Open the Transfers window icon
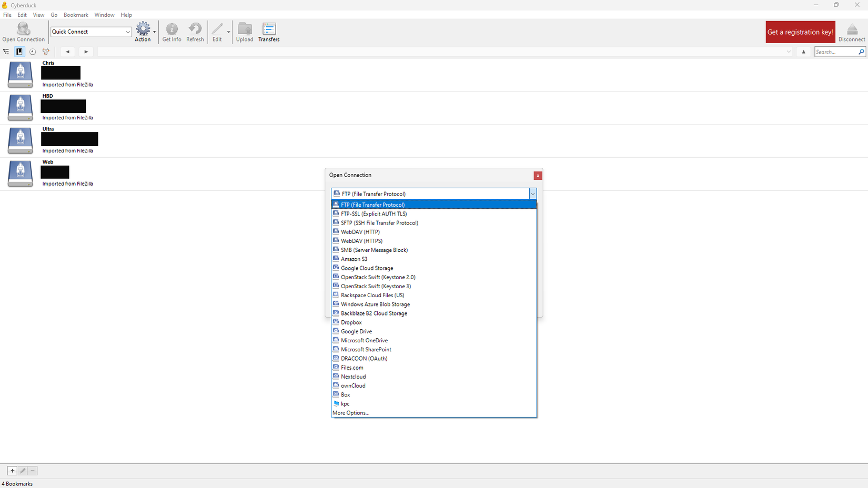Viewport: 868px width, 488px height. click(269, 32)
